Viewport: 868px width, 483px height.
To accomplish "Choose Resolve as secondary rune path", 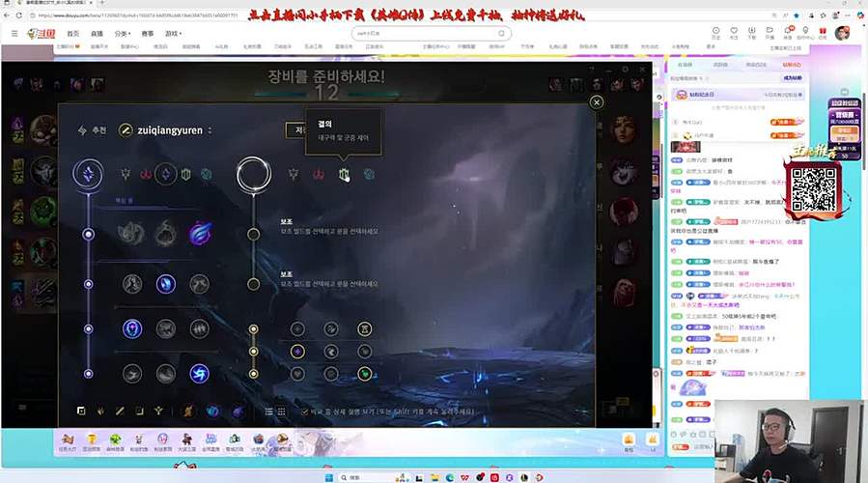I will [x=344, y=175].
